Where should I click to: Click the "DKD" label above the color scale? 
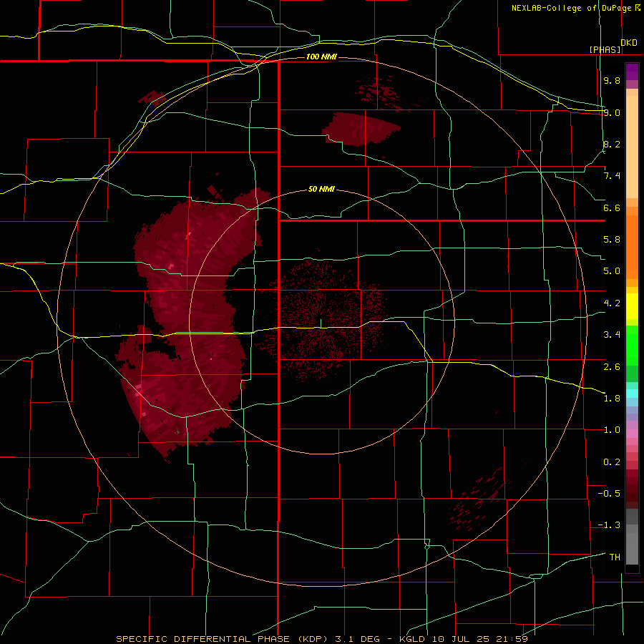coord(629,43)
